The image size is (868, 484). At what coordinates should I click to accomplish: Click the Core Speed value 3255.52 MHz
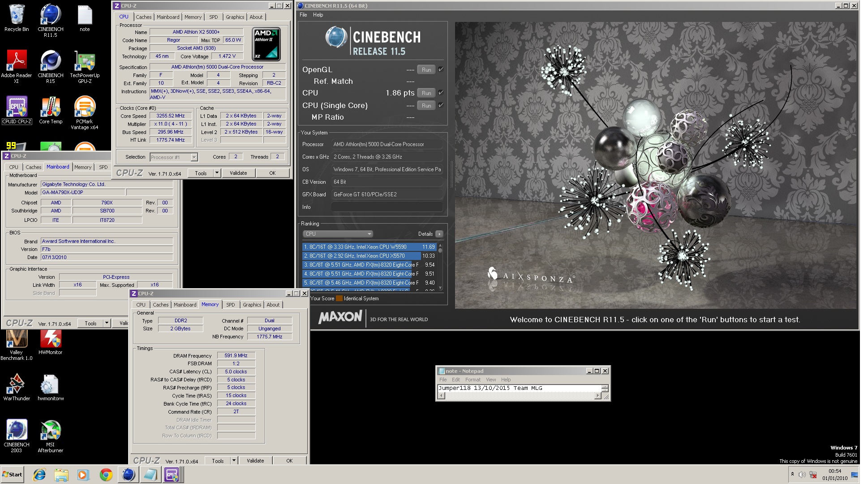tap(171, 116)
